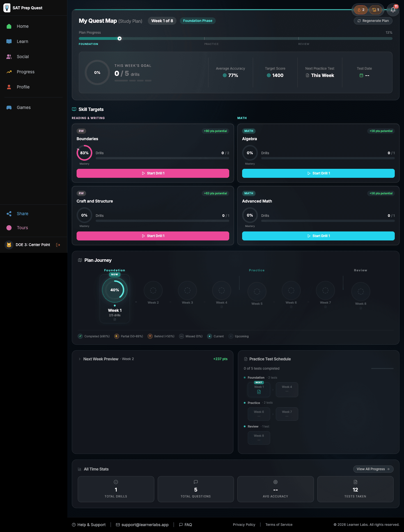Go to the Learn section

point(22,42)
